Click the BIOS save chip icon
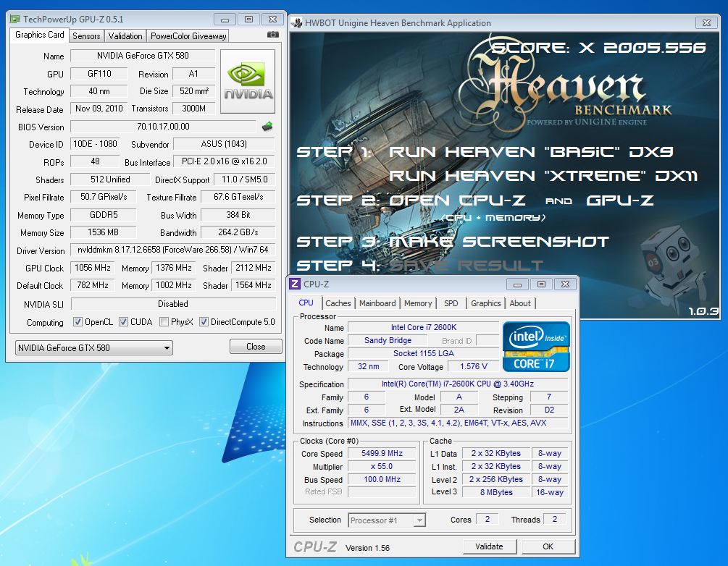This screenshot has height=566, width=728. pos(267,127)
